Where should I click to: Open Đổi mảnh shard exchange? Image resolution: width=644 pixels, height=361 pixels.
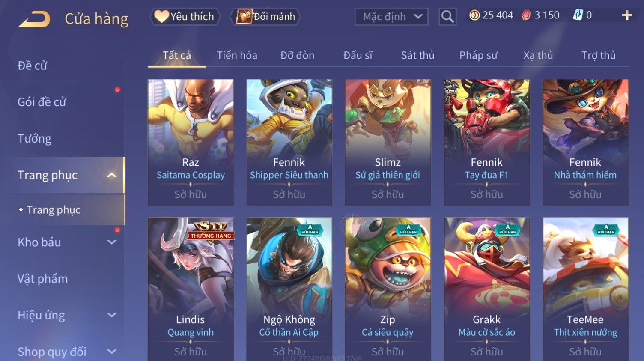pyautogui.click(x=265, y=17)
